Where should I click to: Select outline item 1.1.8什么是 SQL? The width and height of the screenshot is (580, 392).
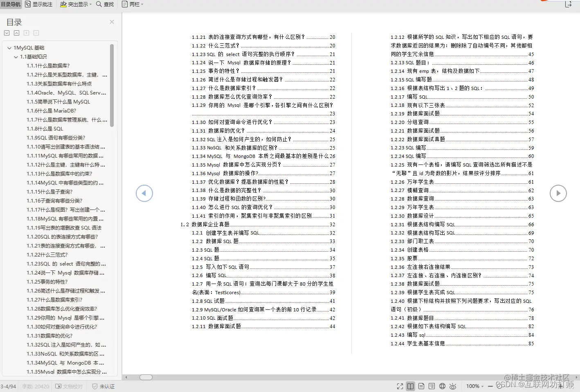pyautogui.click(x=45, y=129)
